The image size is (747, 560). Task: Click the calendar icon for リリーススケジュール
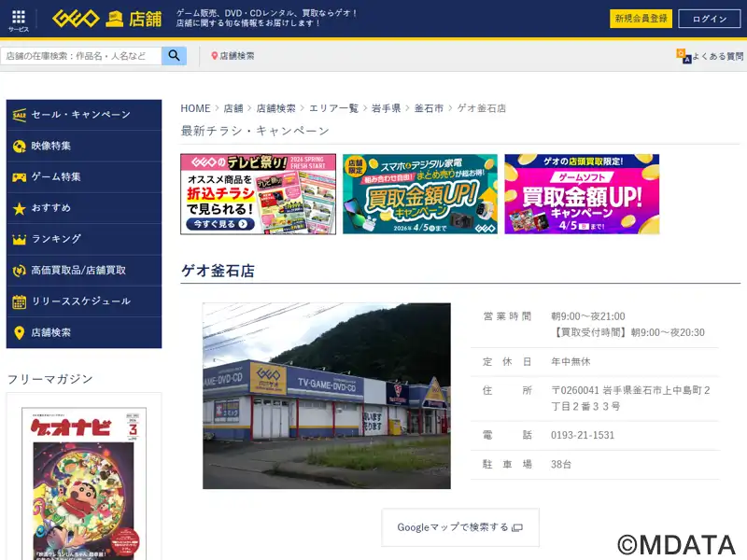coord(19,301)
